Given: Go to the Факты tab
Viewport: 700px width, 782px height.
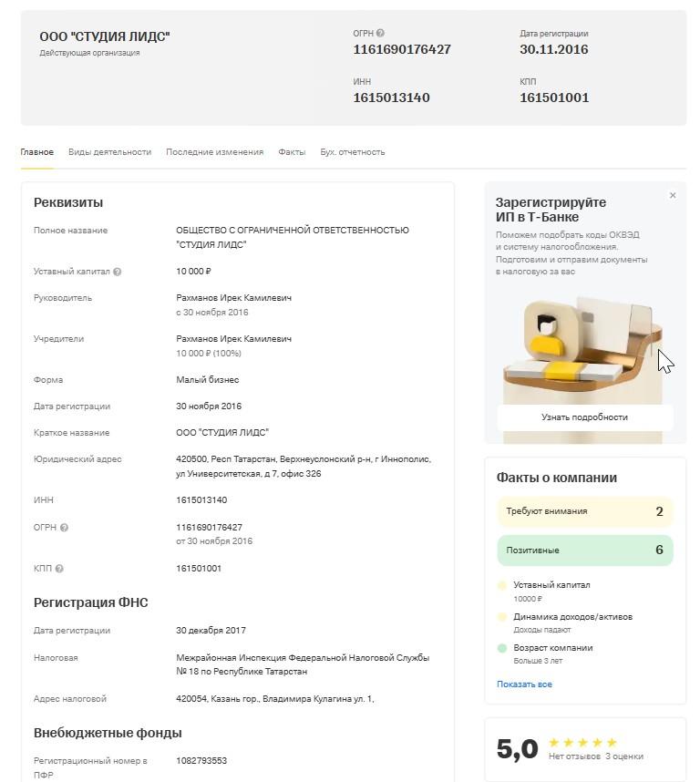Looking at the screenshot, I should click(292, 152).
